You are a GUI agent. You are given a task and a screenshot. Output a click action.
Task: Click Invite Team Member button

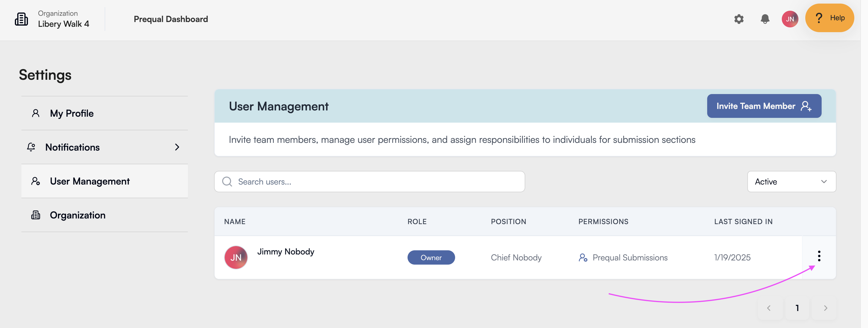click(x=764, y=106)
